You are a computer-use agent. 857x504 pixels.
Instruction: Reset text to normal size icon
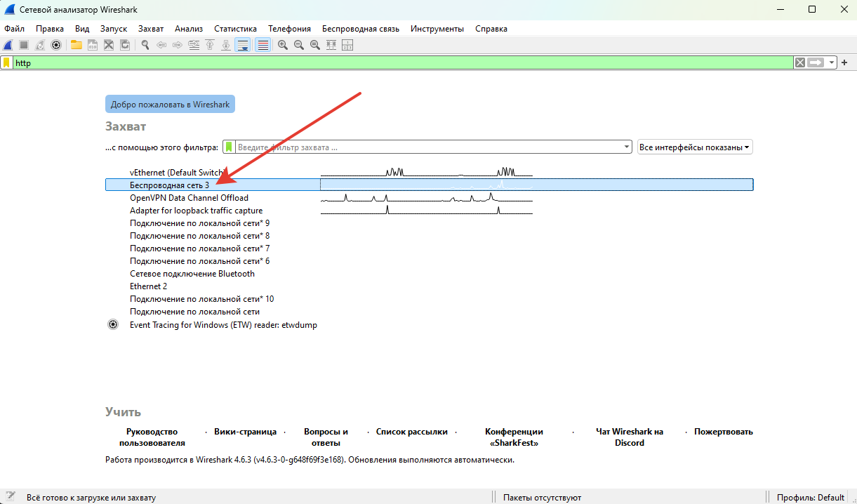(x=315, y=45)
